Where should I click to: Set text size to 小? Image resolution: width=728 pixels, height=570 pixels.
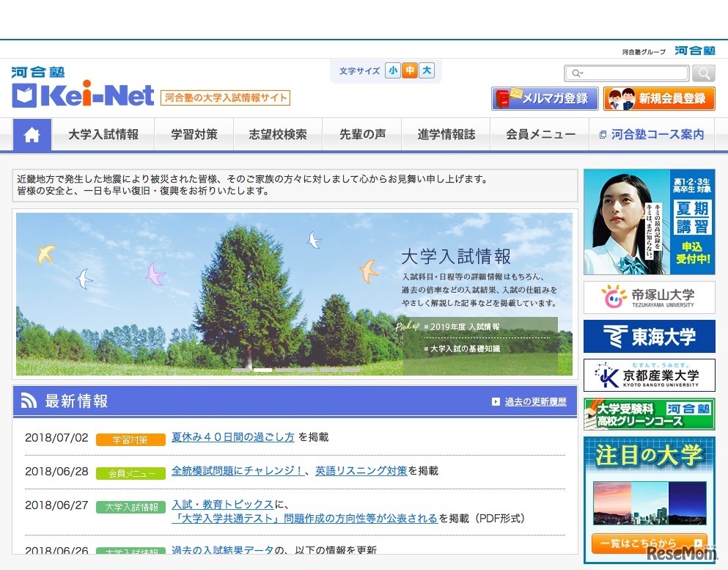(x=393, y=70)
